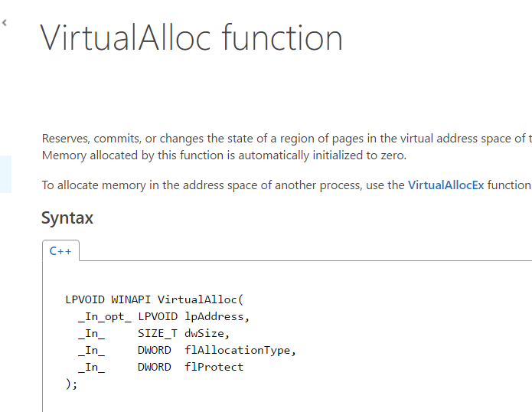Viewport: 532px width, 412px height.
Task: Click the Syntax section heading
Action: pyautogui.click(x=67, y=218)
